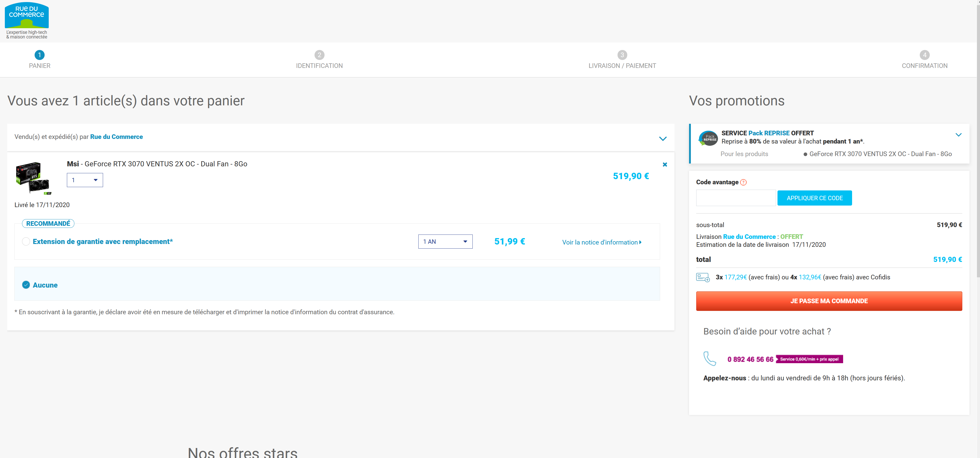Remove the MSI graphics card from cart
The height and width of the screenshot is (458, 980).
click(665, 165)
